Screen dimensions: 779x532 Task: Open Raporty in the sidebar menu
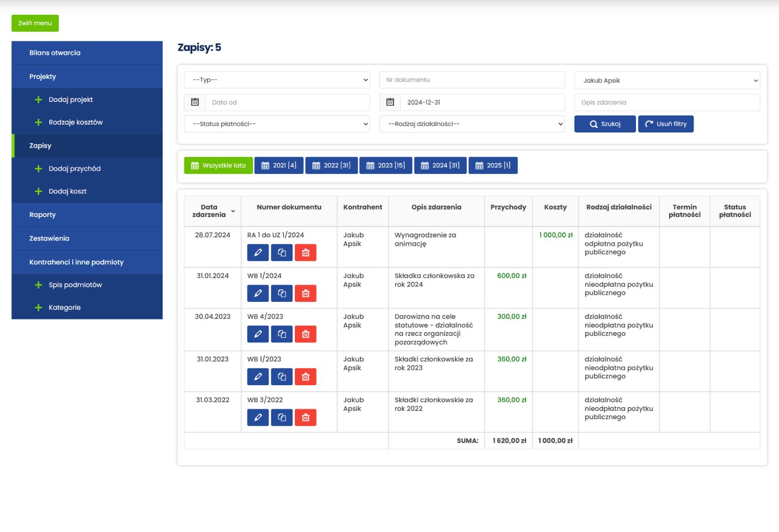(42, 215)
